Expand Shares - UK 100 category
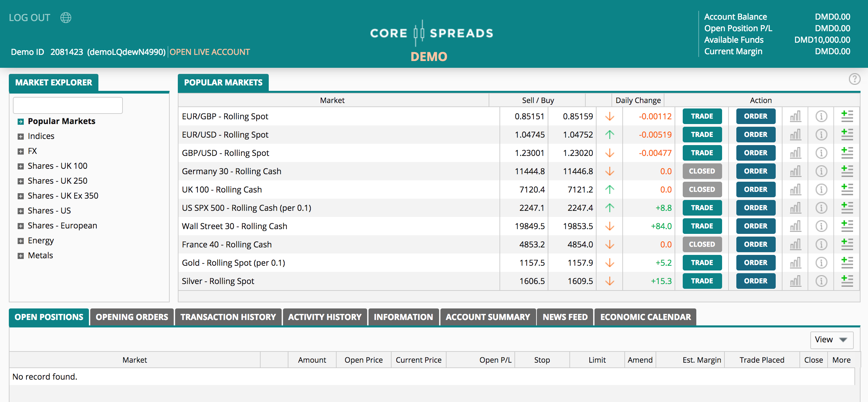The width and height of the screenshot is (868, 402). (21, 166)
